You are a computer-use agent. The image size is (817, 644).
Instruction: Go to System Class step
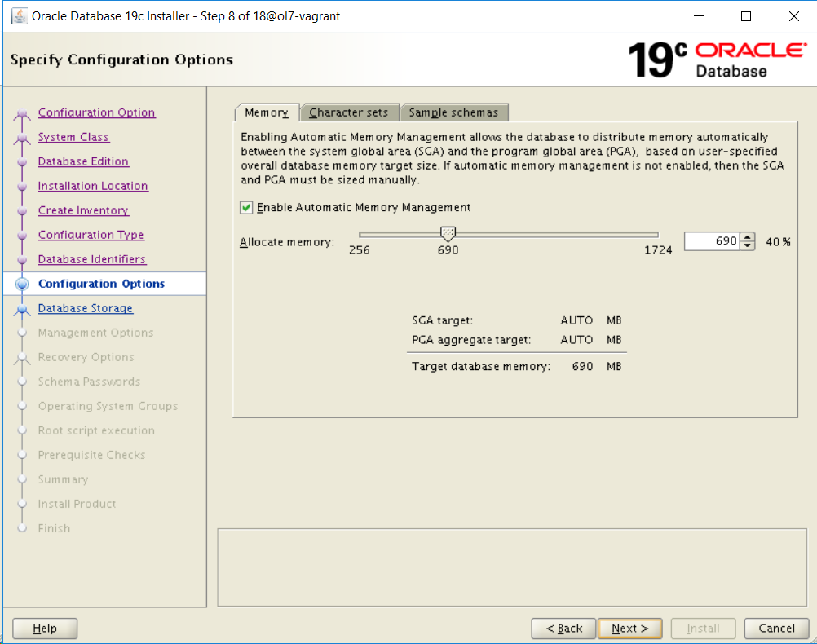[73, 137]
